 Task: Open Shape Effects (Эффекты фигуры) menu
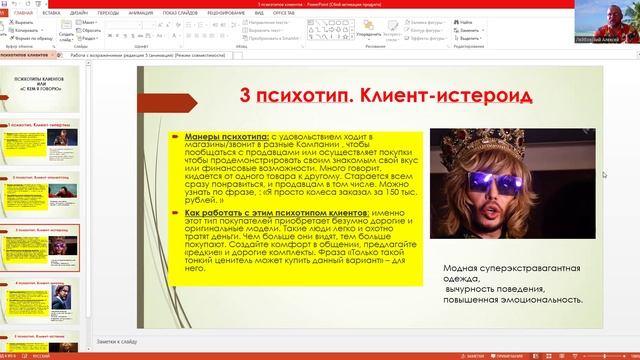click(x=425, y=38)
